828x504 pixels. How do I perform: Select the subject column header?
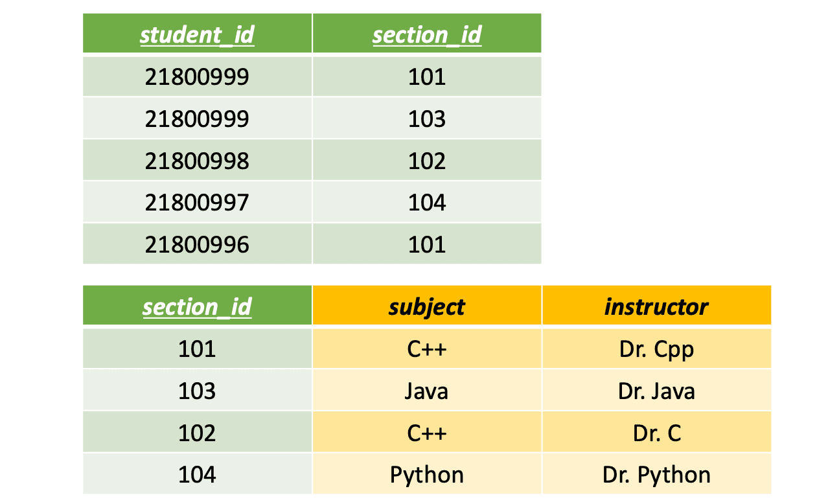pyautogui.click(x=427, y=306)
